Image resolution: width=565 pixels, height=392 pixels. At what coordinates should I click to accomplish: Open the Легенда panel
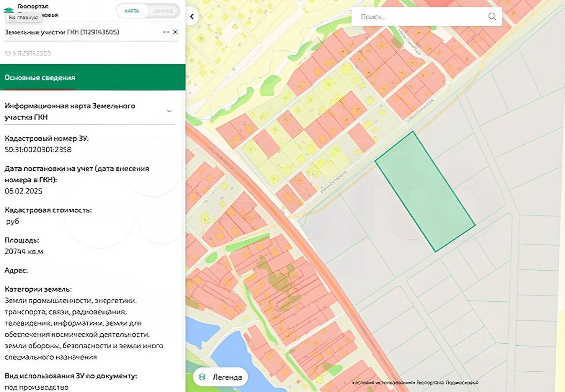221,377
